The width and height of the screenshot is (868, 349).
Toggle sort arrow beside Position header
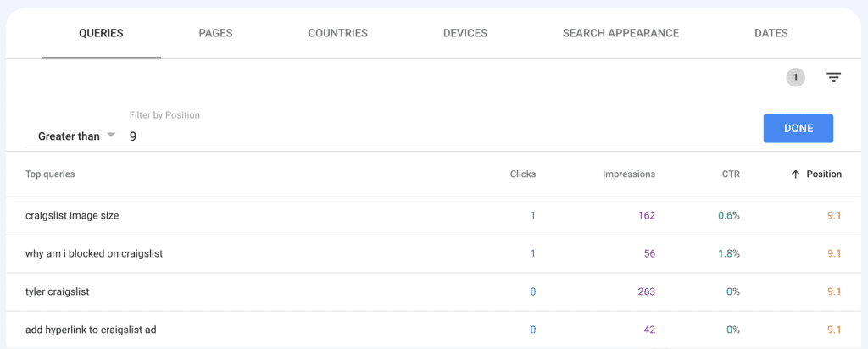click(795, 174)
